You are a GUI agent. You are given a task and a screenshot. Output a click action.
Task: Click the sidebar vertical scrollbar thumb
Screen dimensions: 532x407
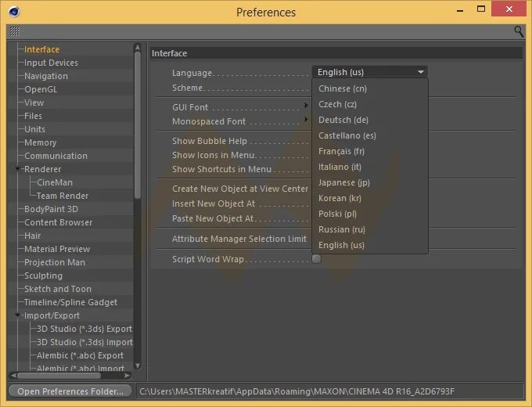click(x=138, y=125)
